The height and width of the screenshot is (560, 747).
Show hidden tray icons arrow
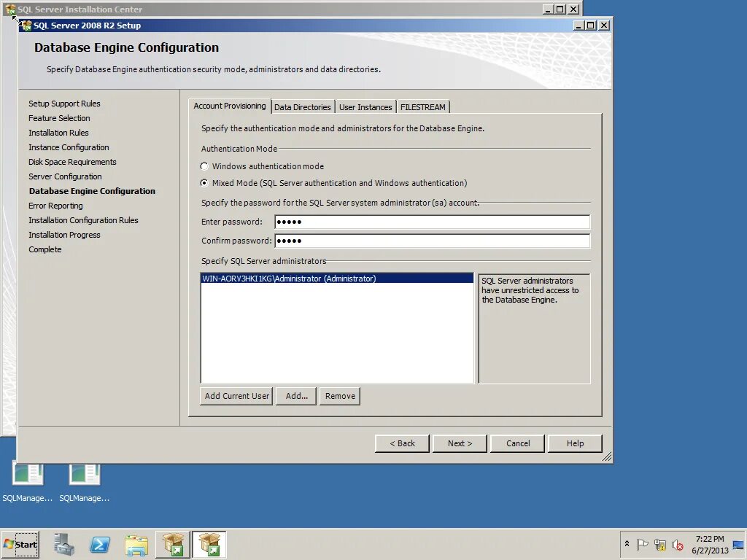[x=627, y=543]
